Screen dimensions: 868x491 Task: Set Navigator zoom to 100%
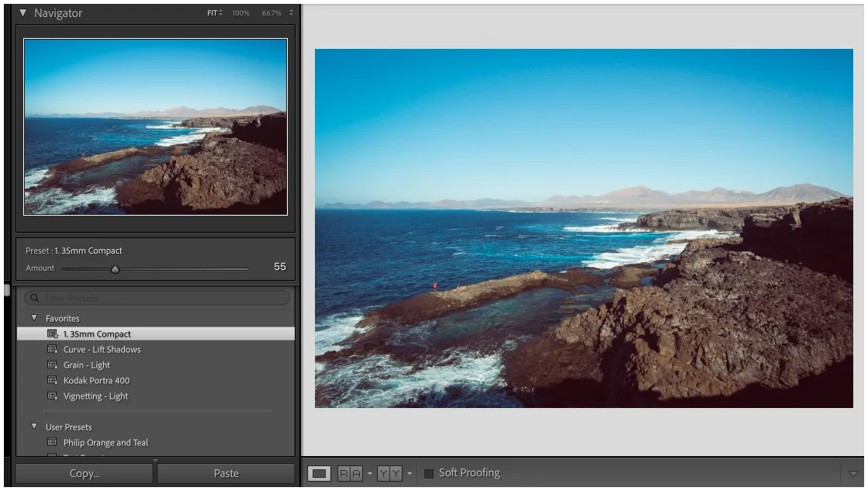(x=240, y=12)
